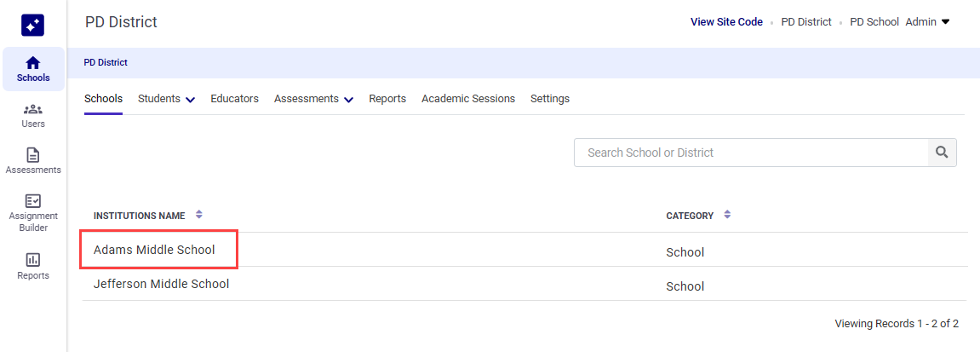This screenshot has height=352, width=980.
Task: Open Assessments in the left sidebar
Action: (33, 161)
